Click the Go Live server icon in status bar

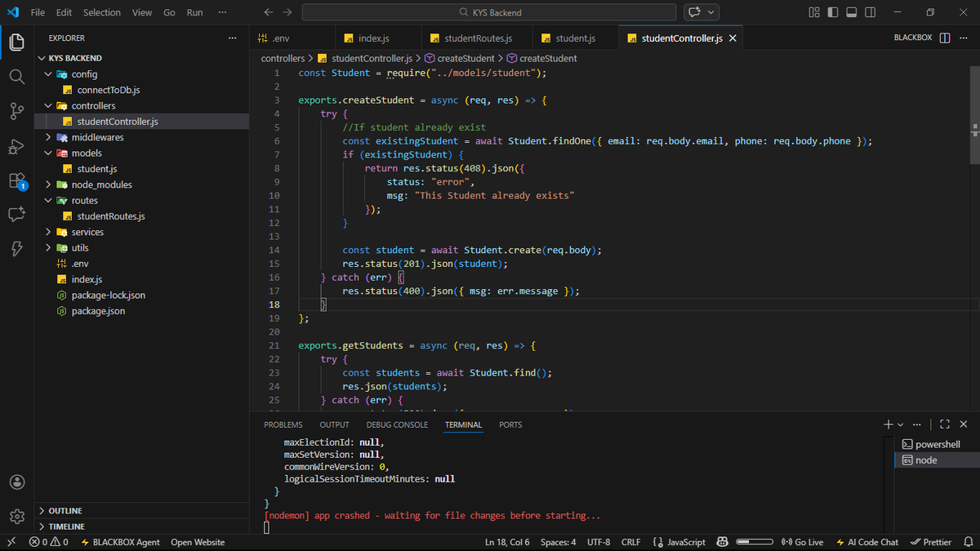coord(801,541)
